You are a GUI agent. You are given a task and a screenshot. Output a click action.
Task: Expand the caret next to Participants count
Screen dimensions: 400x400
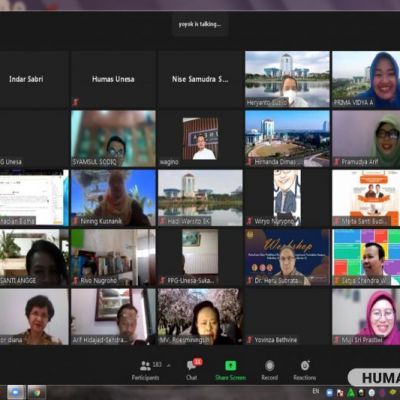click(169, 366)
